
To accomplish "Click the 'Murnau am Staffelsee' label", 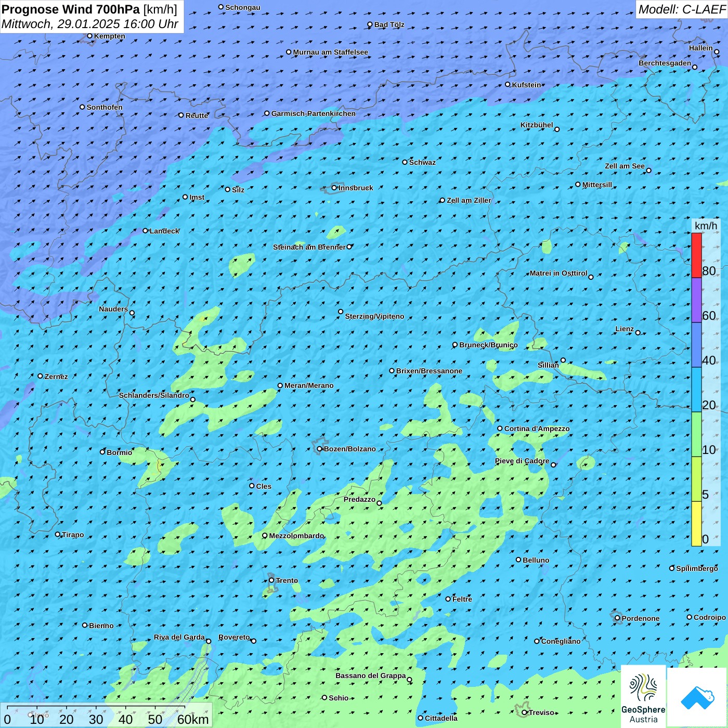I will tap(330, 52).
